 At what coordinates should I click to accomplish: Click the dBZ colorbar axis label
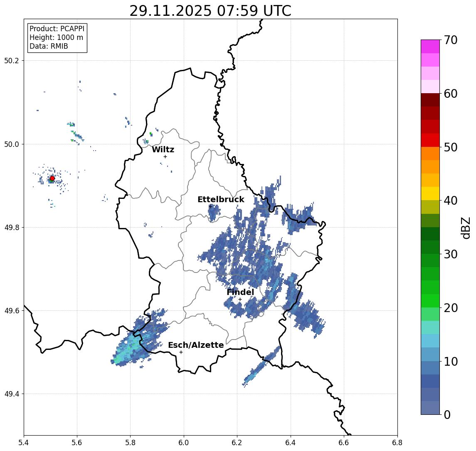[x=465, y=228]
